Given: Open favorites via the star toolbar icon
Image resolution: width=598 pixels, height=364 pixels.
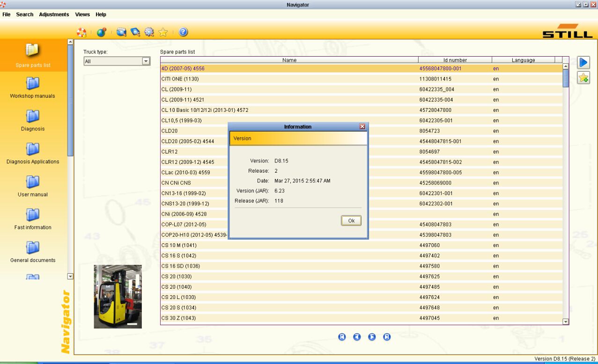Looking at the screenshot, I should (163, 32).
